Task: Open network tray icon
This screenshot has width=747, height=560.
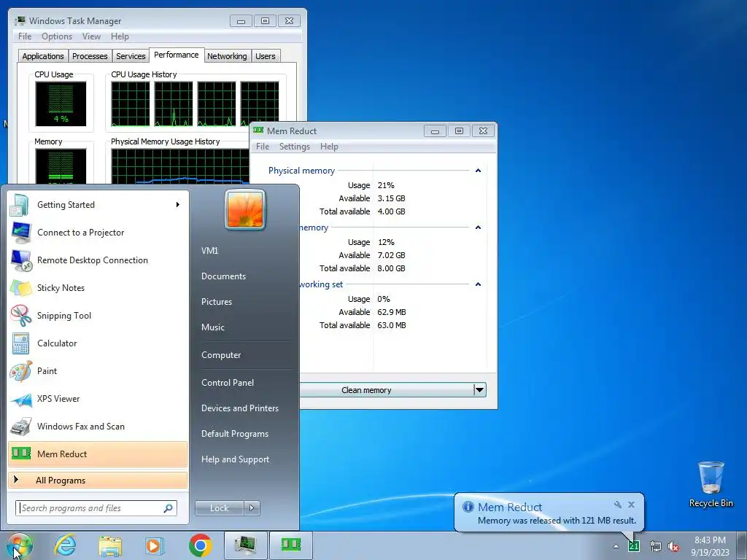Action: pos(656,546)
